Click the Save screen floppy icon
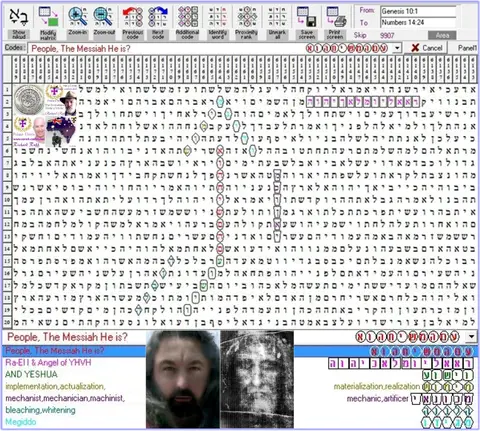Viewport: 480px width, 431px height. [x=306, y=17]
